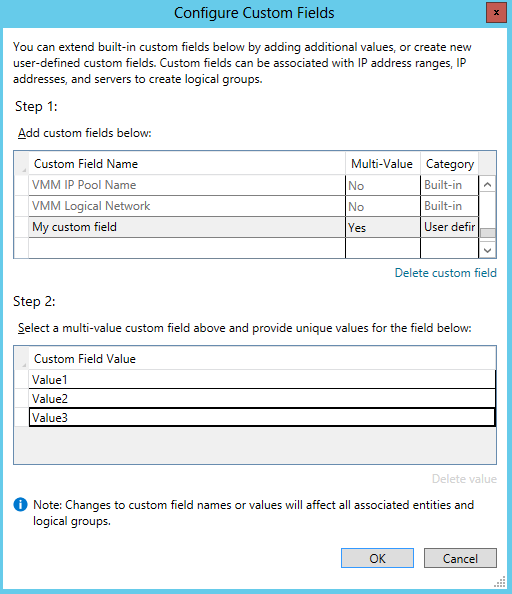
Task: Click the Cancel button
Action: pyautogui.click(x=460, y=558)
